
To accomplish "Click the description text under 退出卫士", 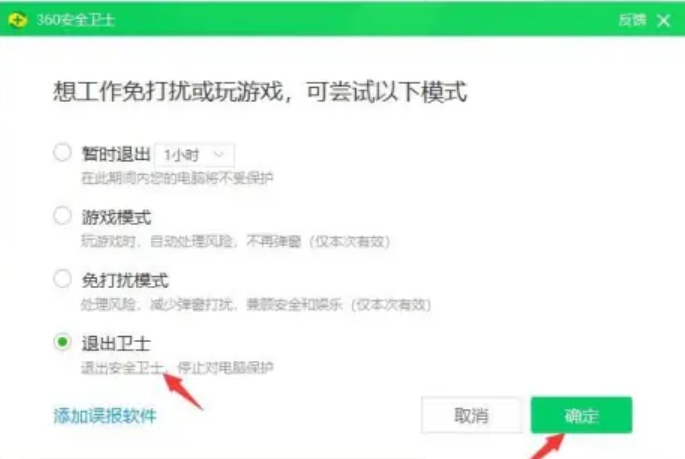I will coord(177,367).
